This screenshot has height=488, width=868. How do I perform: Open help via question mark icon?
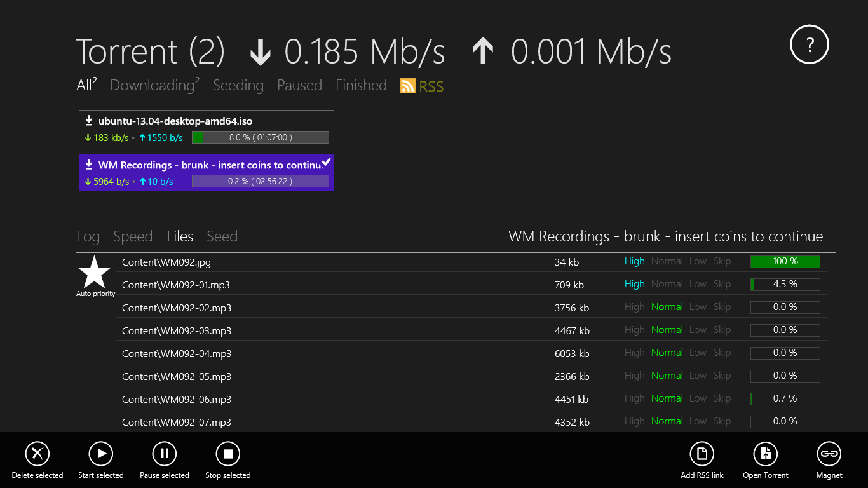(810, 44)
